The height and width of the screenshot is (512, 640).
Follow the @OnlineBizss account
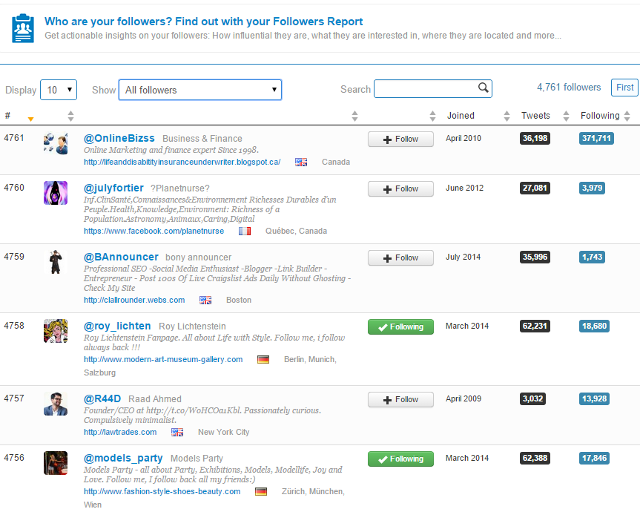pyautogui.click(x=401, y=139)
